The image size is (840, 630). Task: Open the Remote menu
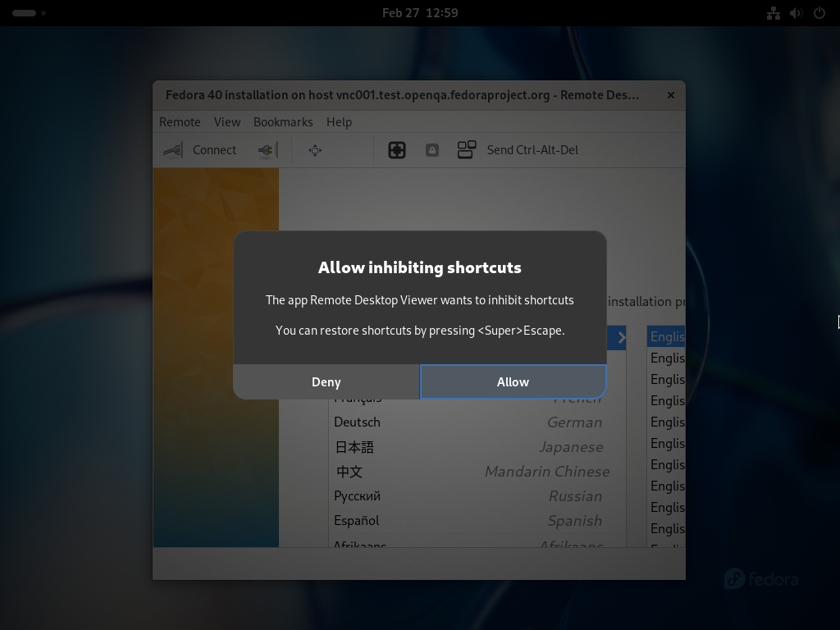point(180,122)
